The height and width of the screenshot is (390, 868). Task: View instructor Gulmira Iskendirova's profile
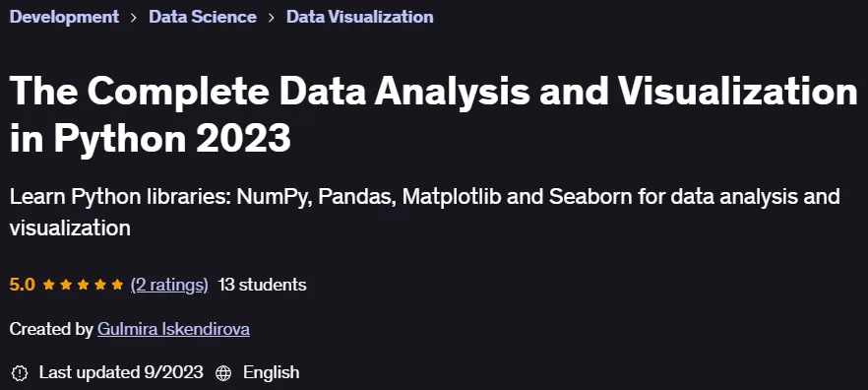173,329
